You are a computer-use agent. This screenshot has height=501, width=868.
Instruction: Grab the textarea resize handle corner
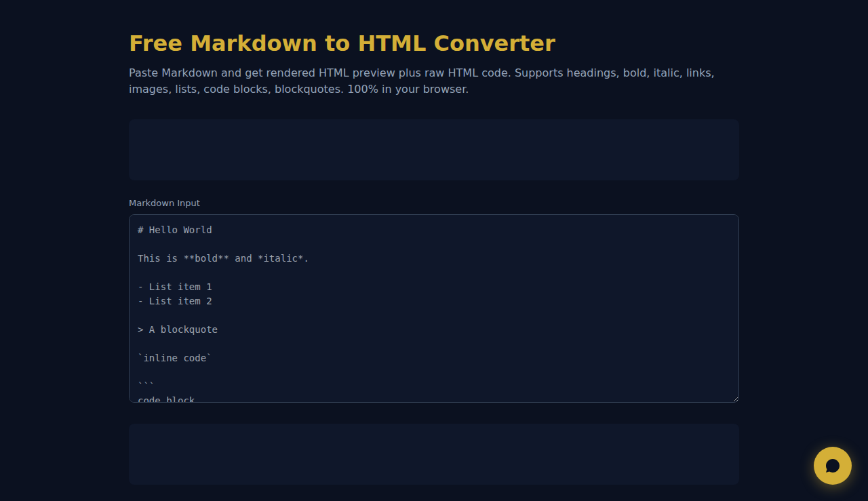(734, 398)
